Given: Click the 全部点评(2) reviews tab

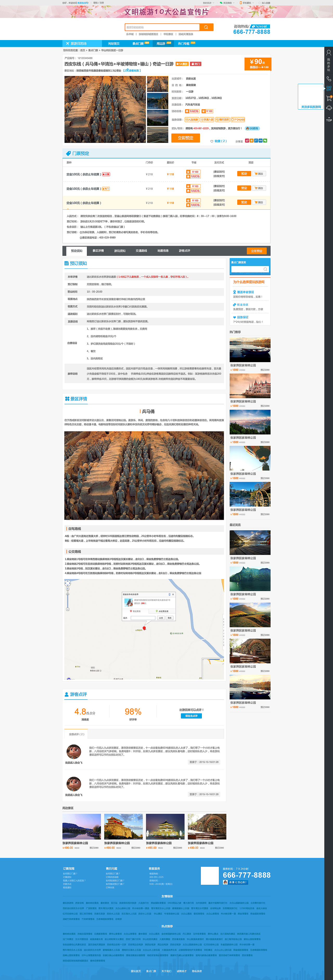Looking at the screenshot, I should 76,734.
